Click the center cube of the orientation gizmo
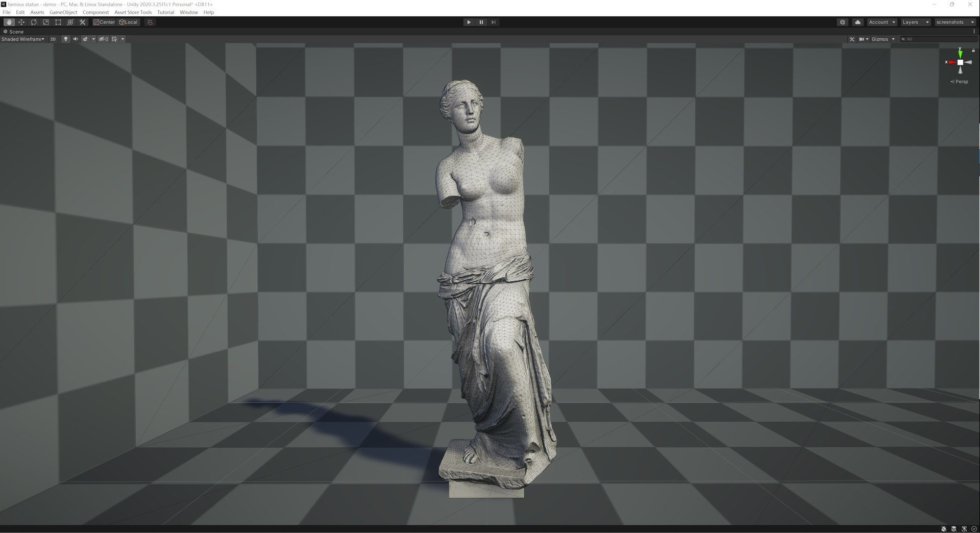This screenshot has width=980, height=533. [x=960, y=62]
